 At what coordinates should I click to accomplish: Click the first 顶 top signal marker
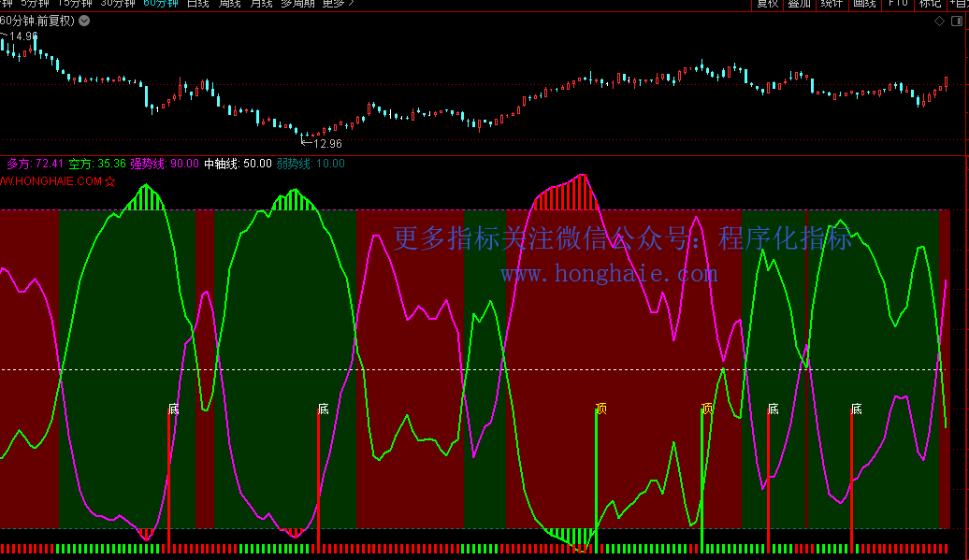(x=600, y=409)
